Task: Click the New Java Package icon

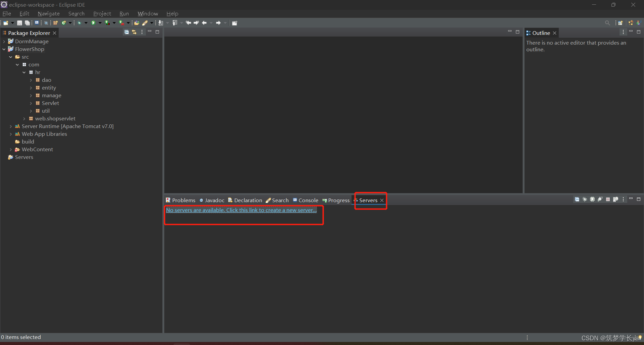Action: click(55, 23)
